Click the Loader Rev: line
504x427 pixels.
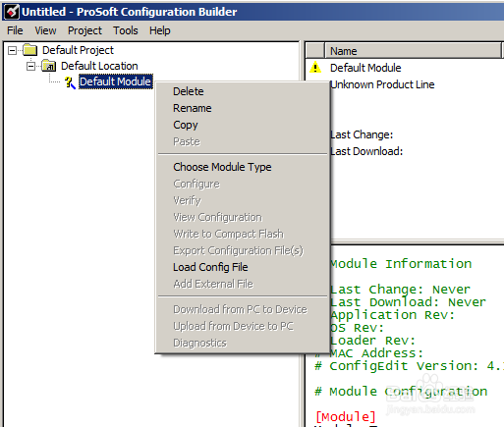[x=372, y=341]
